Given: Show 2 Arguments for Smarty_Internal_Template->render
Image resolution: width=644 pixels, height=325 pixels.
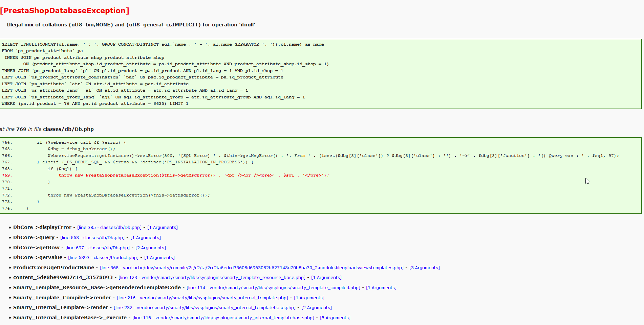Looking at the screenshot, I should click(x=317, y=308).
